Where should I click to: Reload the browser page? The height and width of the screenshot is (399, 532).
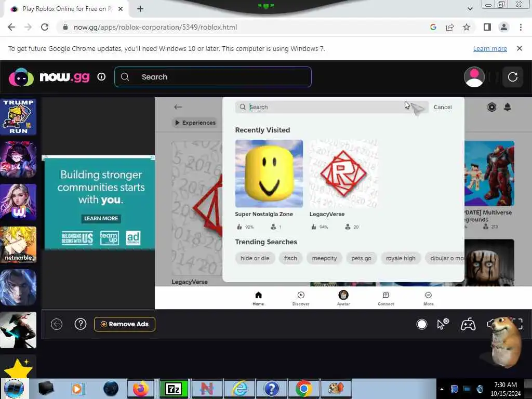(45, 27)
